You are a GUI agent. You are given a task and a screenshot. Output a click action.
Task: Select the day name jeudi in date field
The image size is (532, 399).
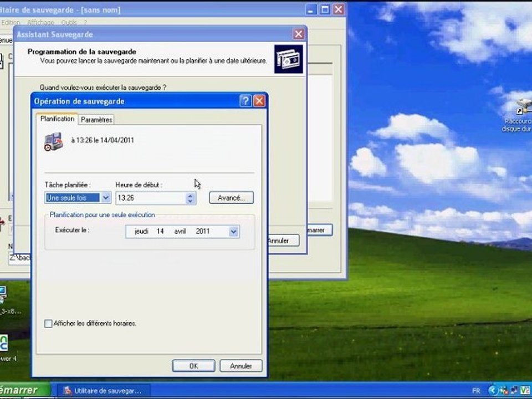141,232
